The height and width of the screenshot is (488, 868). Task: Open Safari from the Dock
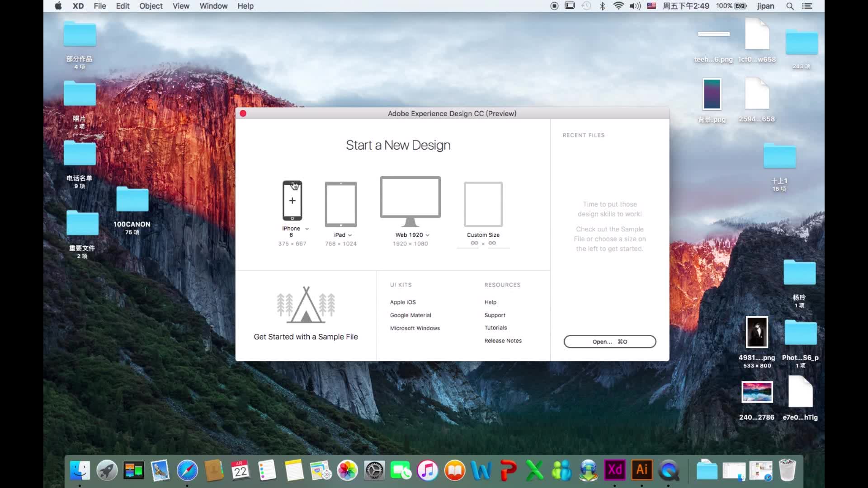tap(187, 470)
